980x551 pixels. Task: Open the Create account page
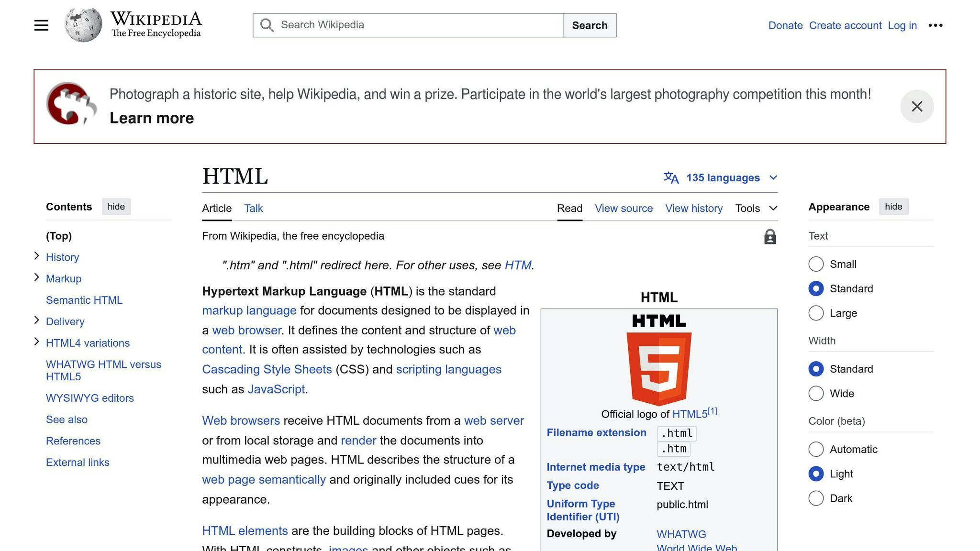845,25
